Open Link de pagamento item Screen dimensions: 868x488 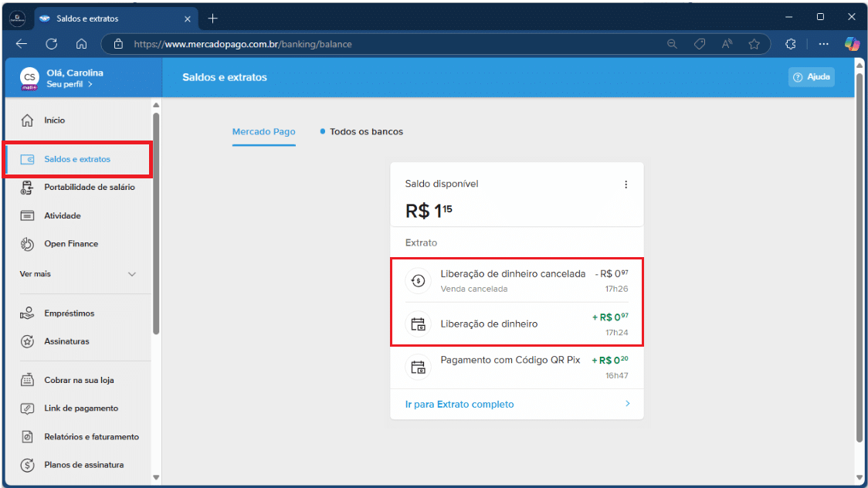(80, 408)
